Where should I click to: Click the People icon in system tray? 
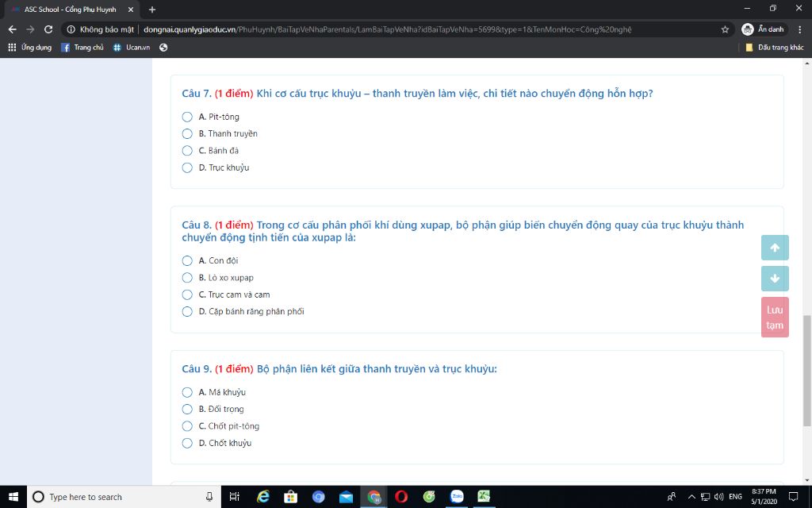672,497
